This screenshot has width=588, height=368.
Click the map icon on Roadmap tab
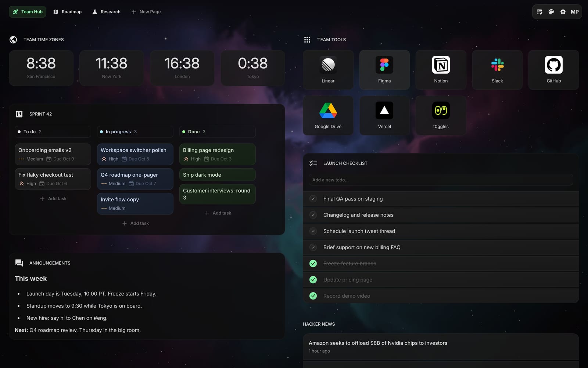56,12
